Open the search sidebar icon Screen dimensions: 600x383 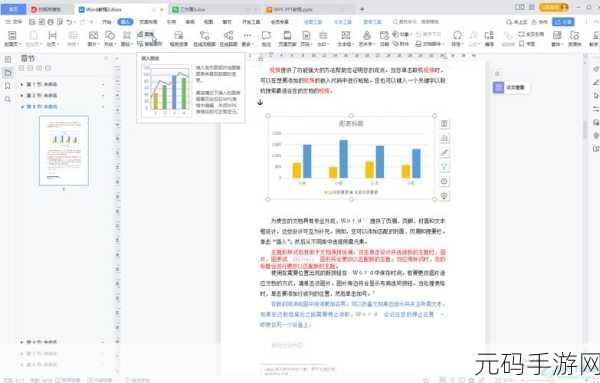click(8, 99)
